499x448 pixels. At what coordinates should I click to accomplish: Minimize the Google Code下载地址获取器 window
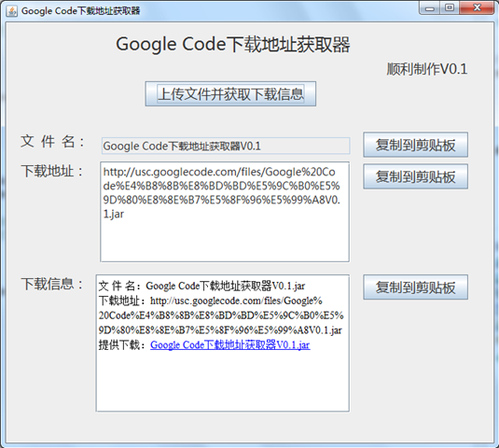point(430,8)
